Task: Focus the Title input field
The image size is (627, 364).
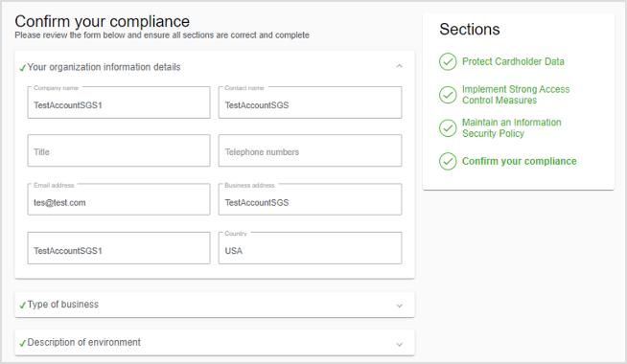Action: 119,150
